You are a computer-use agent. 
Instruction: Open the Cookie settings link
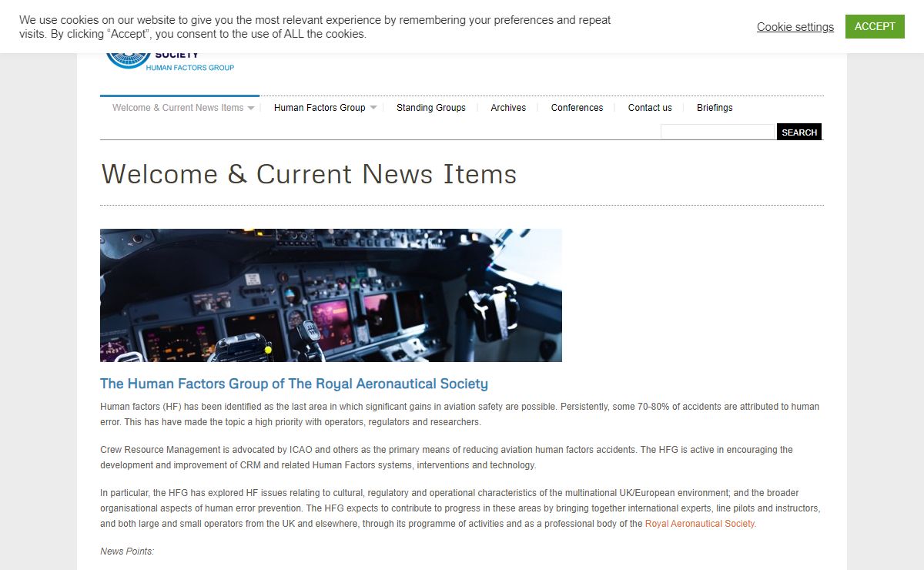point(795,27)
